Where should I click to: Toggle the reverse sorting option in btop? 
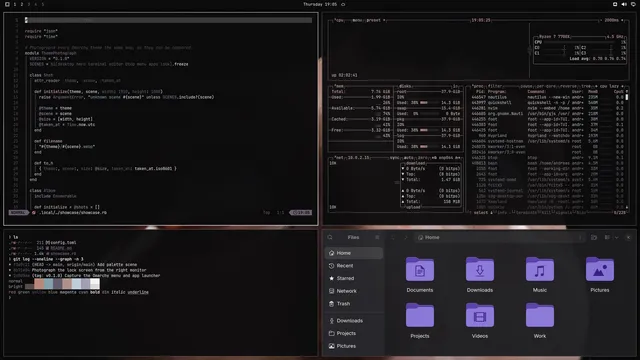tap(567, 86)
